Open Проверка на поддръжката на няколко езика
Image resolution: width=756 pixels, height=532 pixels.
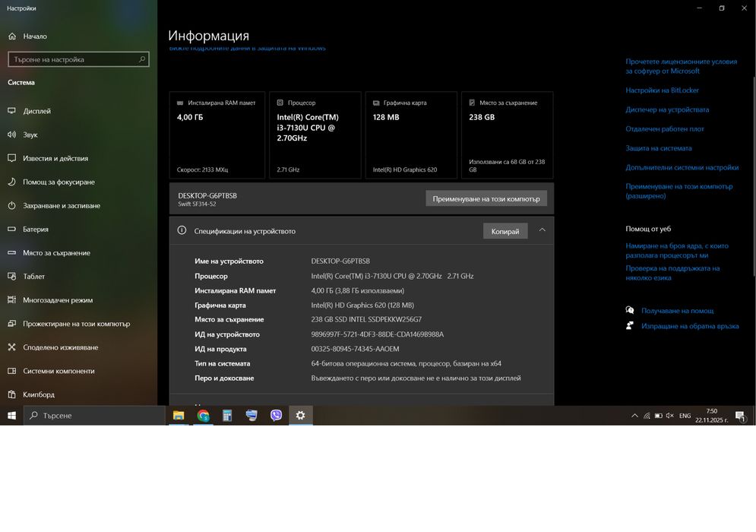point(672,273)
